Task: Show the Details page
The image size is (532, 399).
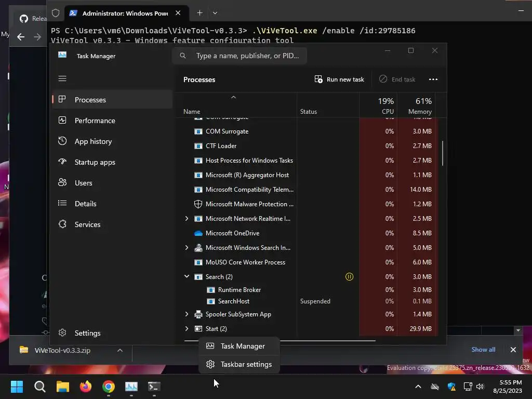Action: (x=112, y=204)
